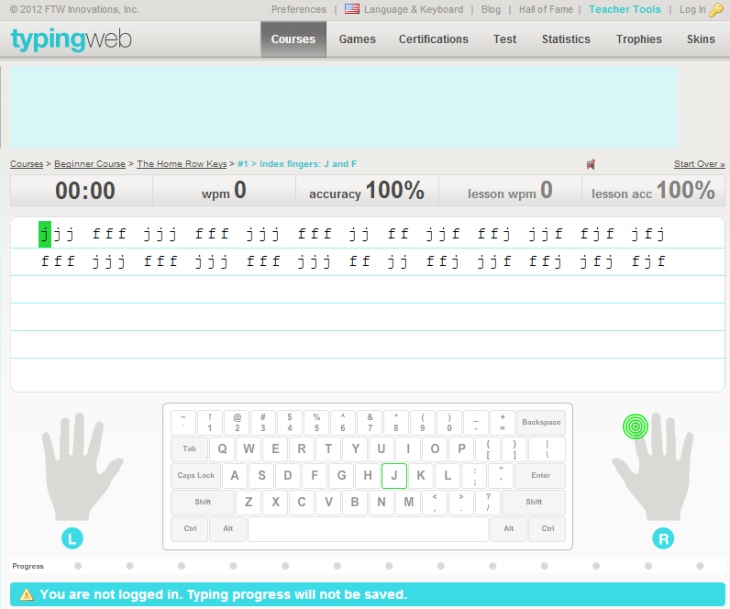Toggle the sound mute speaker icon
Viewport: 730px width, 609px height.
click(x=591, y=164)
